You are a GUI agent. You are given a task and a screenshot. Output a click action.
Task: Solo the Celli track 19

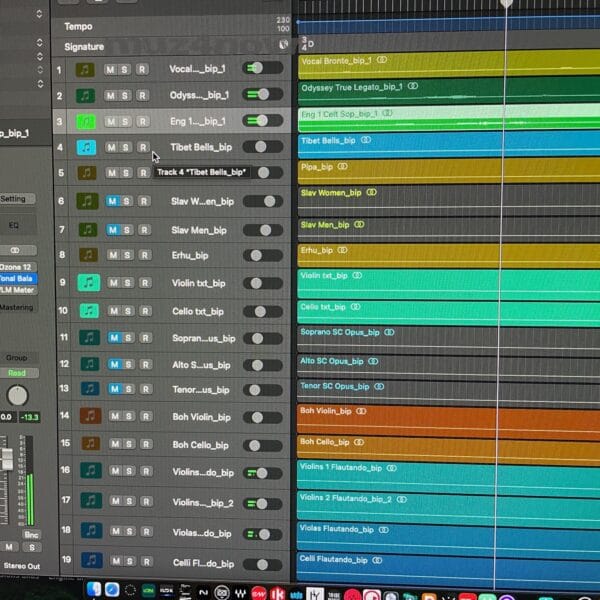pyautogui.click(x=130, y=561)
